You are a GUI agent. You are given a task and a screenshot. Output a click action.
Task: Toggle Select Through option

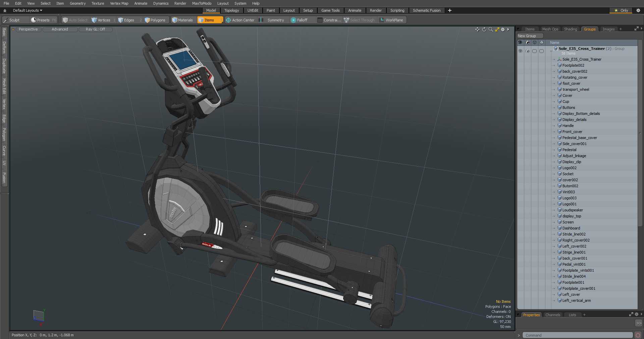coord(360,20)
